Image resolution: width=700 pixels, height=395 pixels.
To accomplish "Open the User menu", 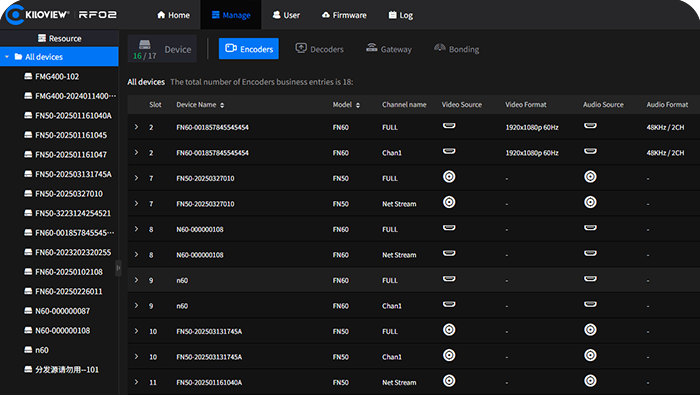I will [286, 15].
